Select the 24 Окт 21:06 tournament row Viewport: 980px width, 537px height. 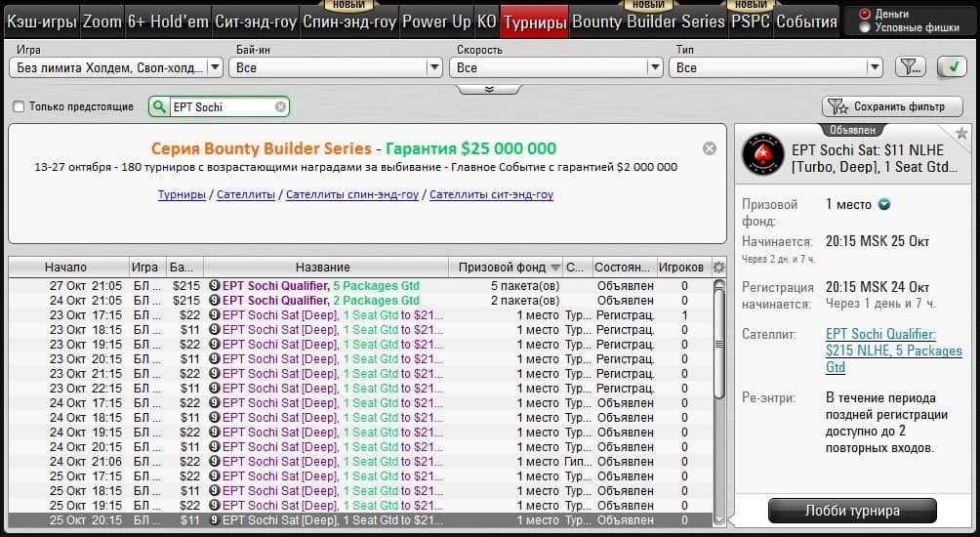(360, 462)
